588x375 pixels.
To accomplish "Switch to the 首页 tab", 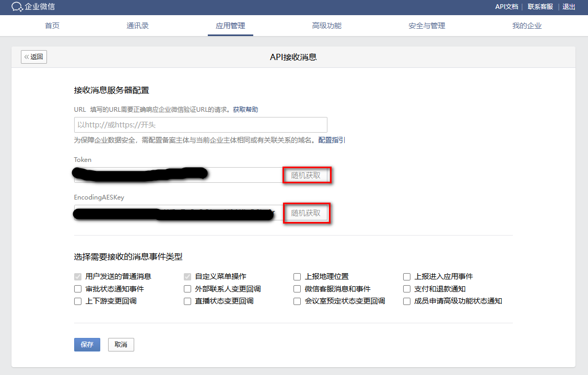I will (x=52, y=25).
